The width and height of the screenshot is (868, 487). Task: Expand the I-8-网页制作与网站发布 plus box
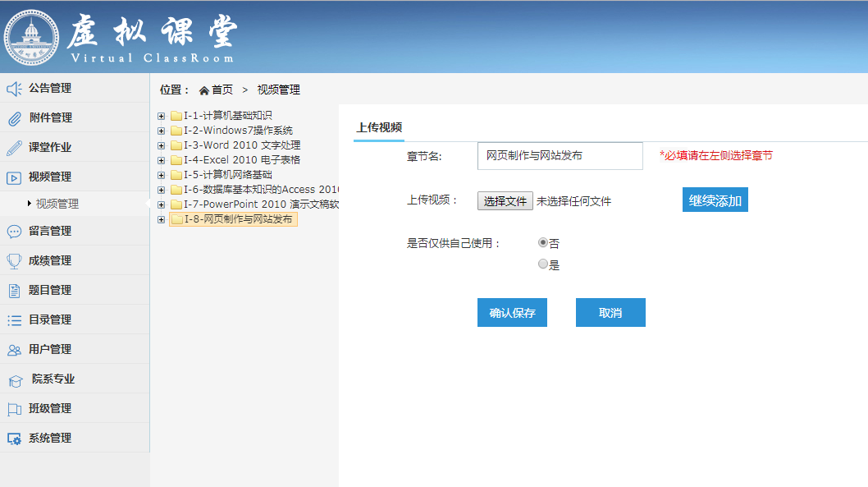coord(162,219)
